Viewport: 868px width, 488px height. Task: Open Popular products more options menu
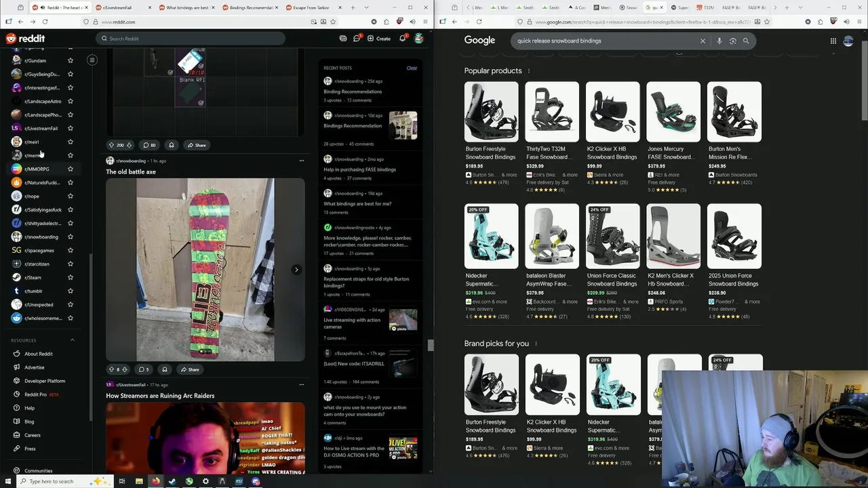coord(529,70)
